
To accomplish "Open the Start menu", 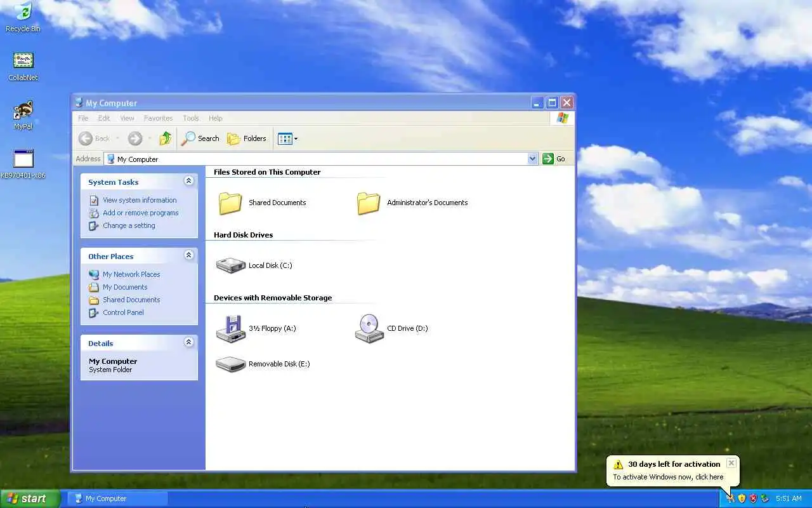I will 30,498.
